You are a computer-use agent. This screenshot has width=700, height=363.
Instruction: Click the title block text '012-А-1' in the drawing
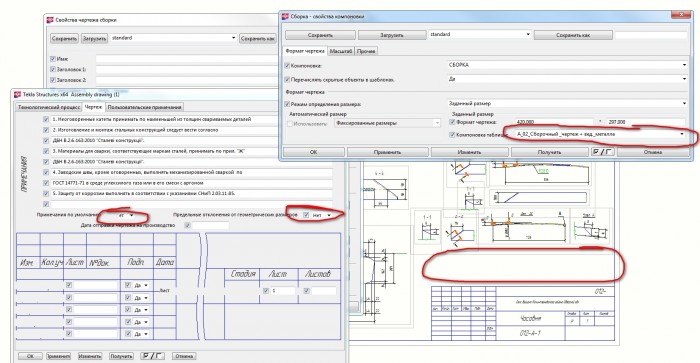[x=531, y=333]
